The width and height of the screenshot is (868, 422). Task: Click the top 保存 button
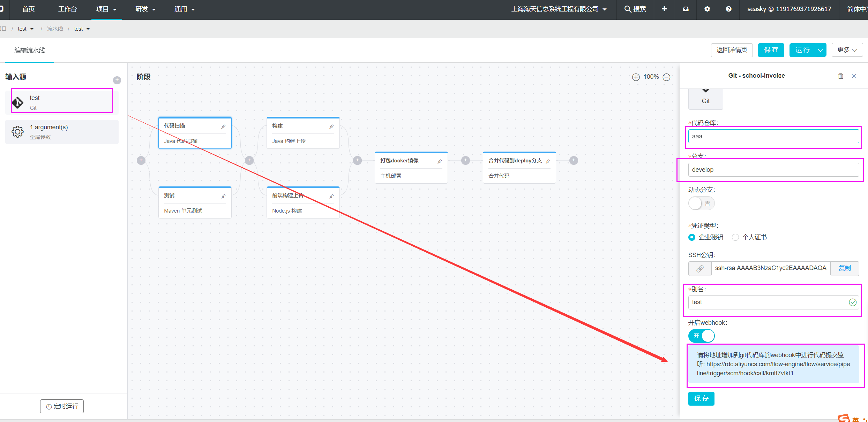[771, 50]
